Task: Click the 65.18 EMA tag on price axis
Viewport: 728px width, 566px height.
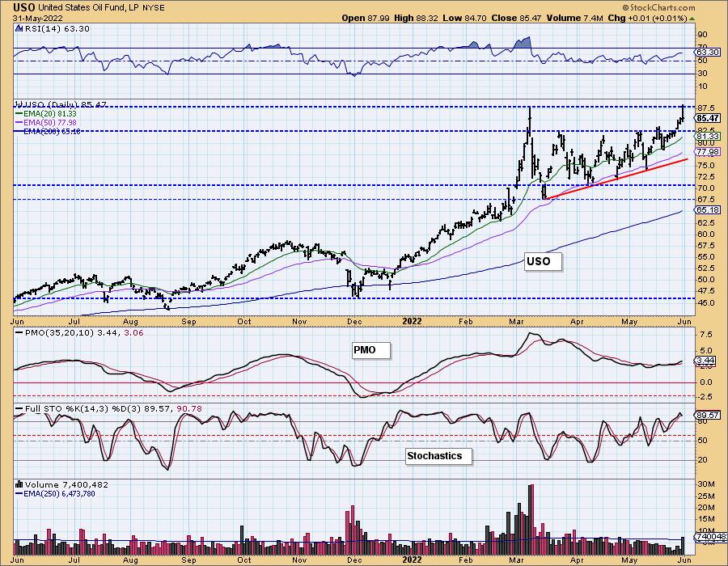Action: [708, 209]
